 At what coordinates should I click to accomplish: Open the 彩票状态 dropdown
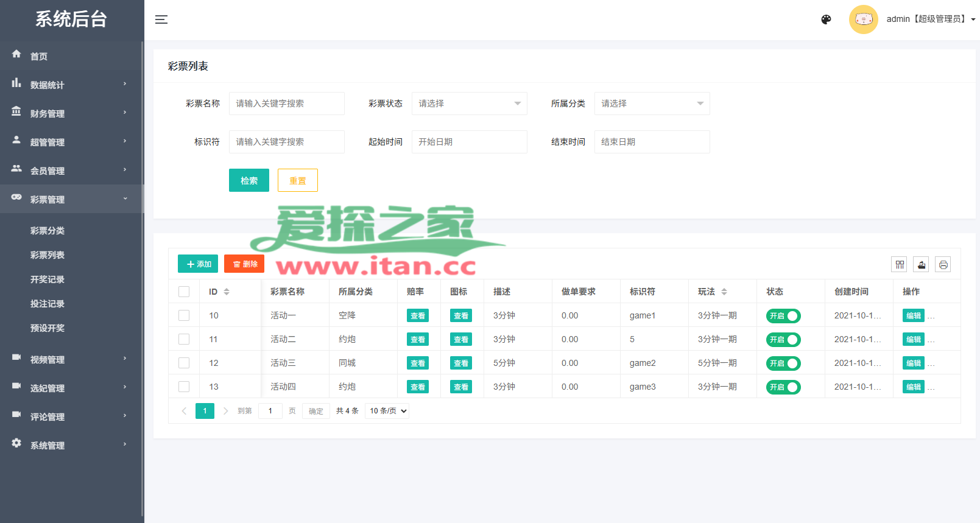[469, 104]
